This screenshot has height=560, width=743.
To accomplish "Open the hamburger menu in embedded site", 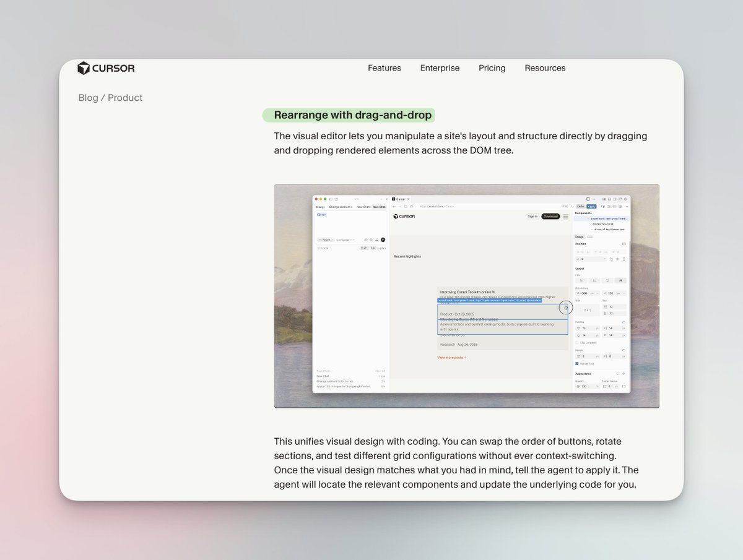I will tap(566, 217).
